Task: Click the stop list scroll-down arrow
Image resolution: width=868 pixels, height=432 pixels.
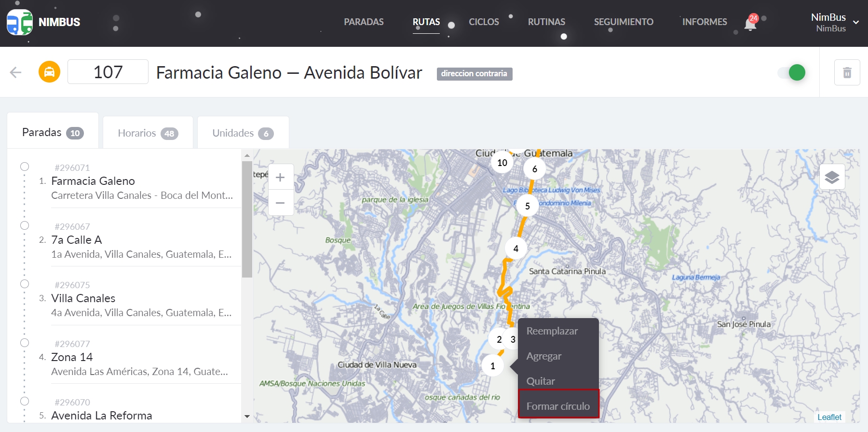Action: pos(247,416)
